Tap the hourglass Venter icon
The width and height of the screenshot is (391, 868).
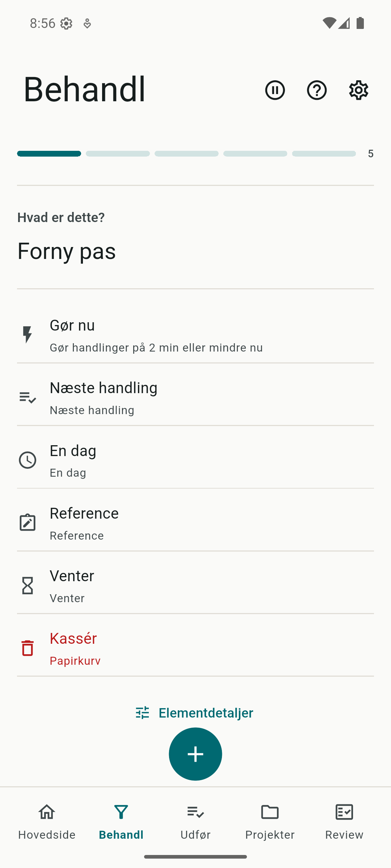coord(28,585)
